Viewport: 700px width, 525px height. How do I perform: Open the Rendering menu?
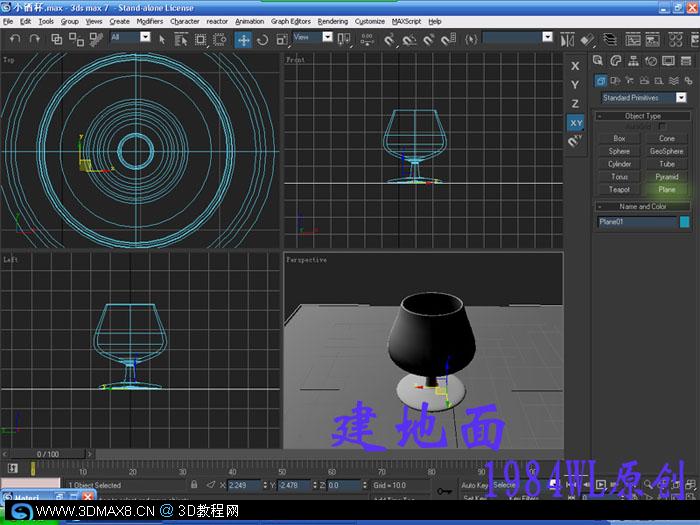pos(333,21)
